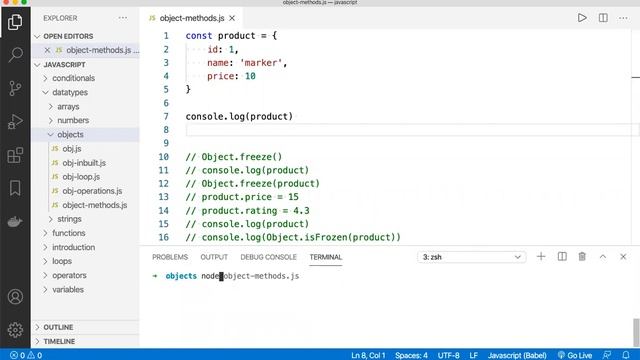Close the object-methods.js editor tab

[232, 18]
